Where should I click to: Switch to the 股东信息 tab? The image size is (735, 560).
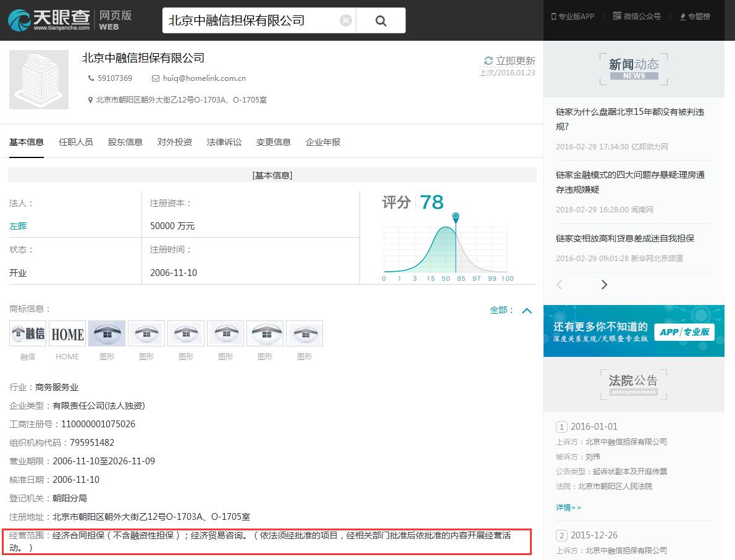pyautogui.click(x=125, y=142)
